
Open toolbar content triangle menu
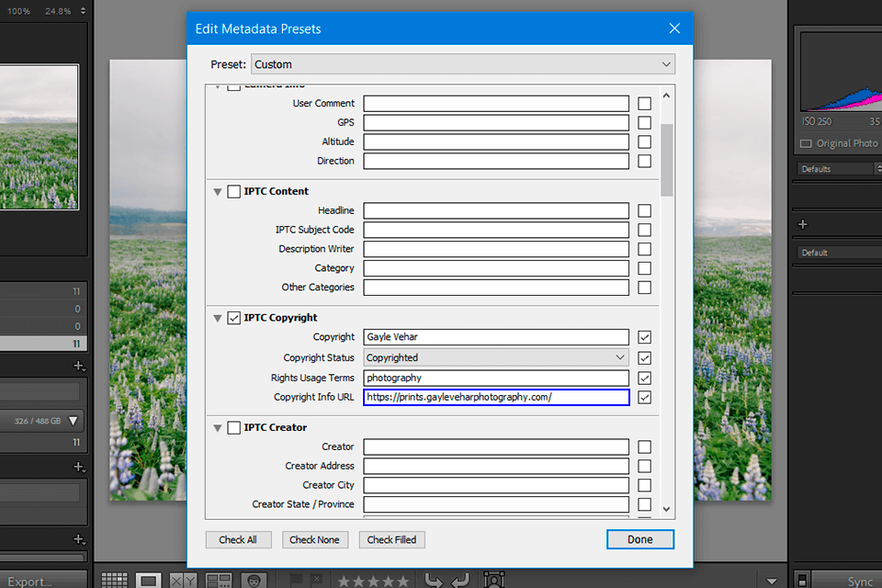point(772,582)
